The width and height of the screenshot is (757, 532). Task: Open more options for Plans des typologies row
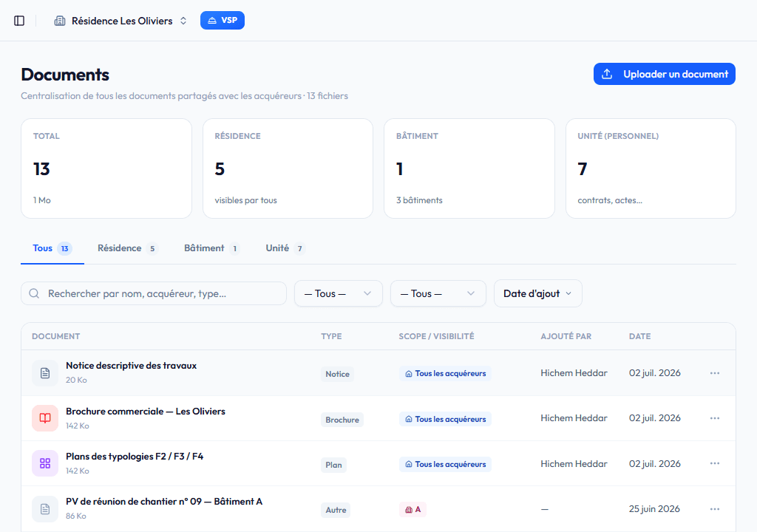(x=715, y=463)
